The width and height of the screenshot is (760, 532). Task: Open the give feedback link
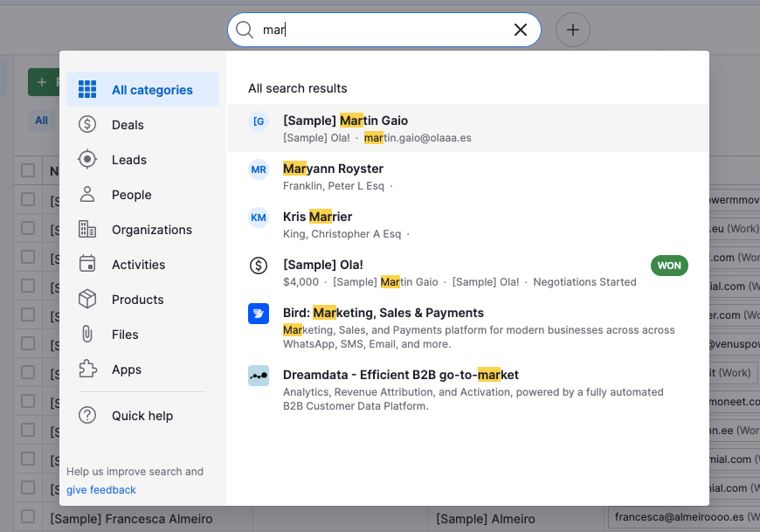pyautogui.click(x=100, y=490)
